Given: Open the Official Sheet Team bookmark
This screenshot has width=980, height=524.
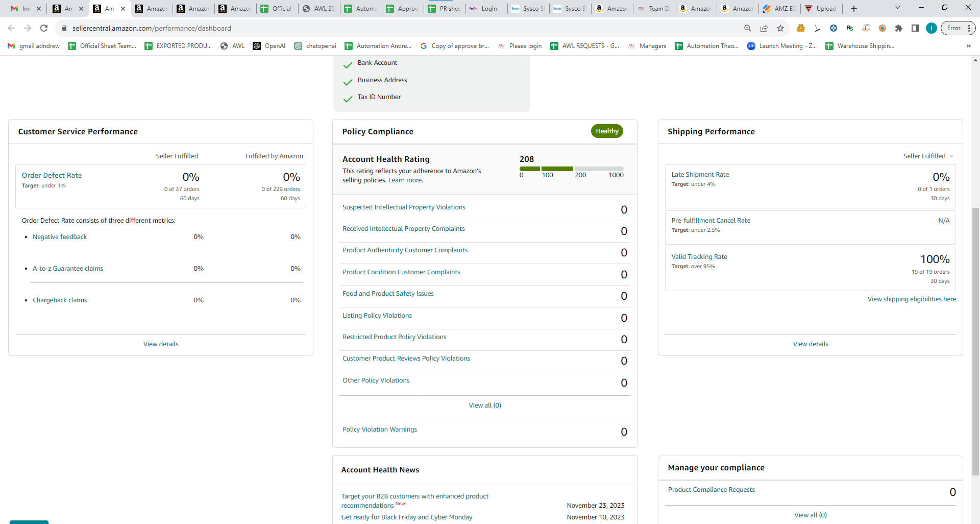Looking at the screenshot, I should [102, 46].
